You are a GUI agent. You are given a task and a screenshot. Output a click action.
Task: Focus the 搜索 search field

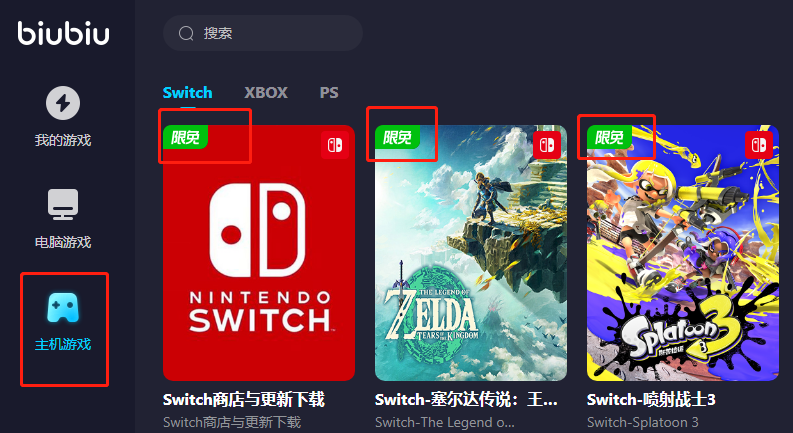click(263, 33)
